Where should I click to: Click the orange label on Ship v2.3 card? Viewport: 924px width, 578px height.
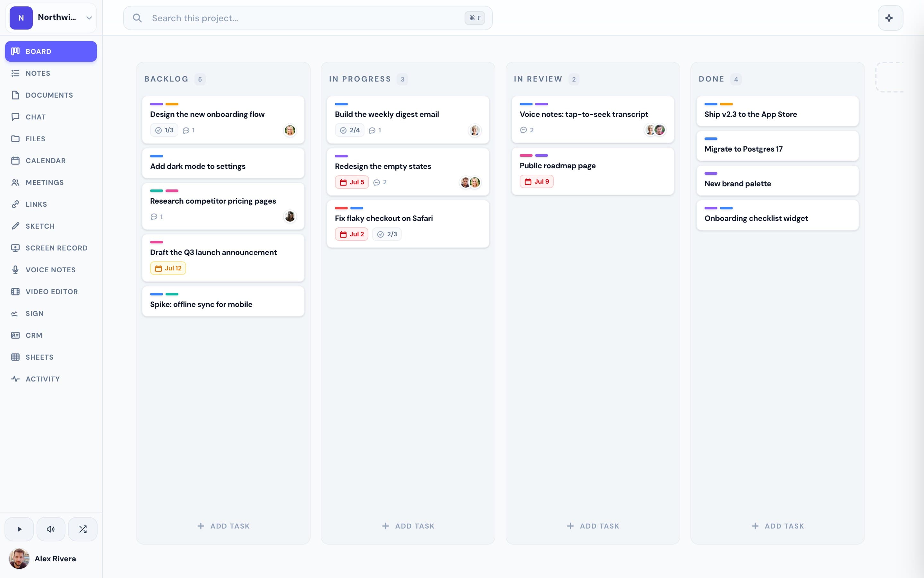click(726, 104)
